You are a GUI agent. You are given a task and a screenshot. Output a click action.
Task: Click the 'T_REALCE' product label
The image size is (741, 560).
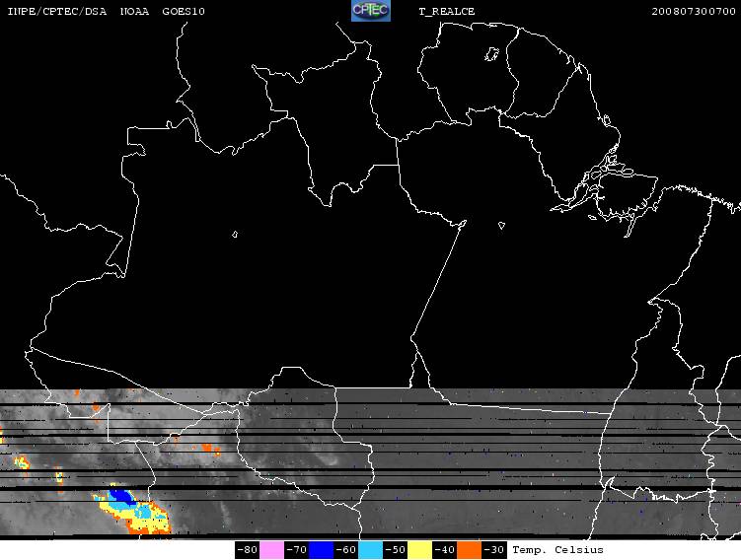click(x=447, y=12)
